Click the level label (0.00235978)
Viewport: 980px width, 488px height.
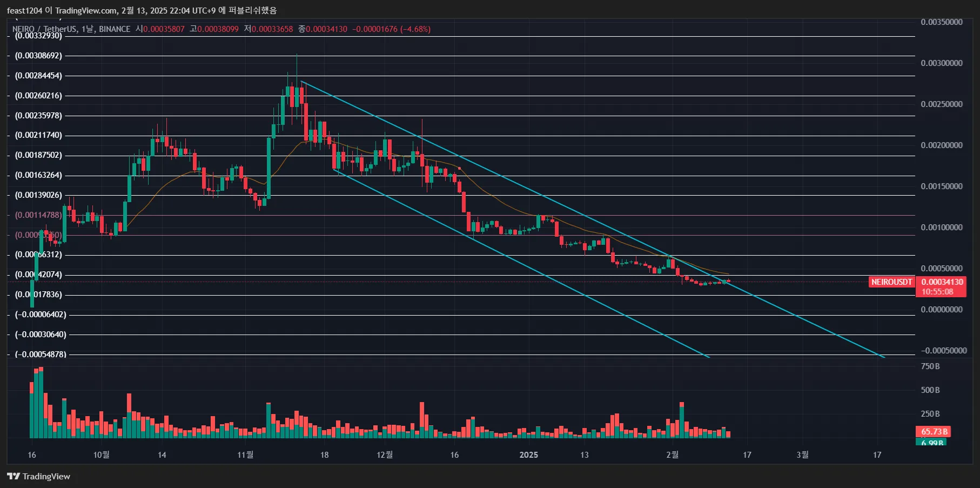point(38,116)
